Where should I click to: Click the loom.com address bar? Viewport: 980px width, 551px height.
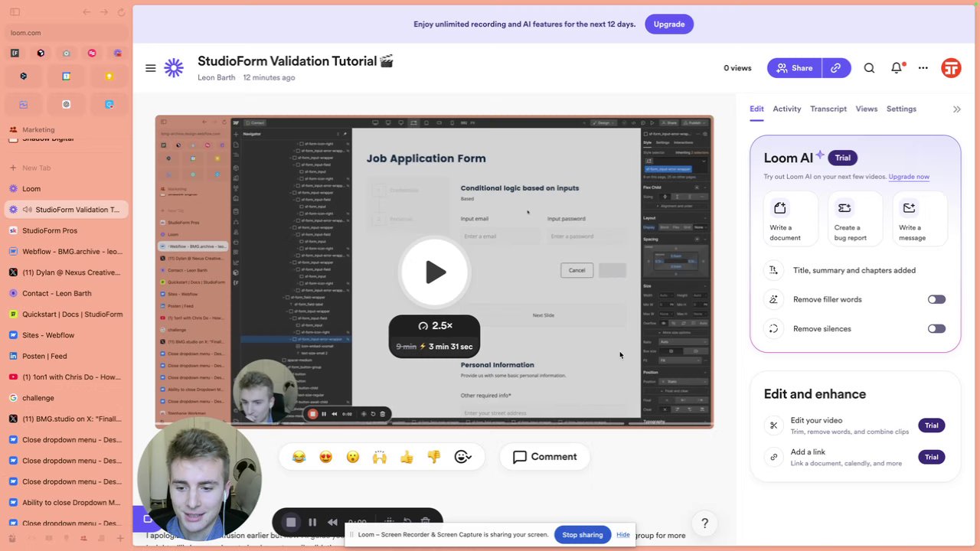[67, 33]
